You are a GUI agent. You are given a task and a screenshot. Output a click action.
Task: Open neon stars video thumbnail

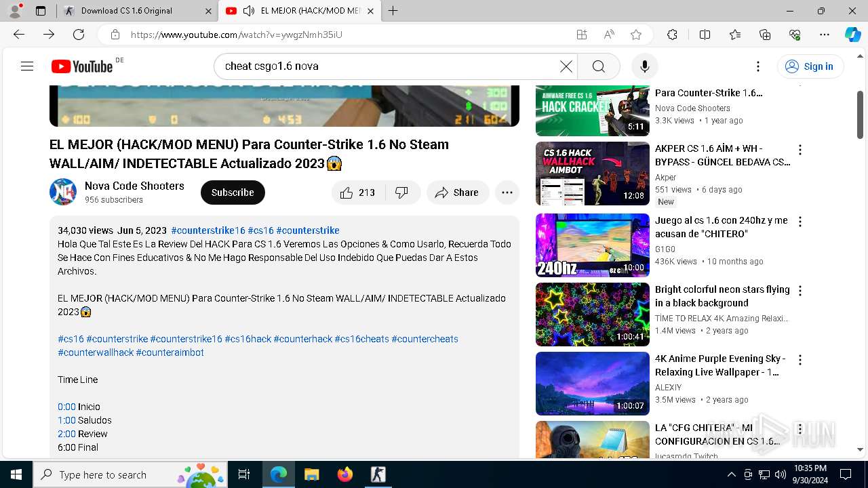pyautogui.click(x=593, y=314)
